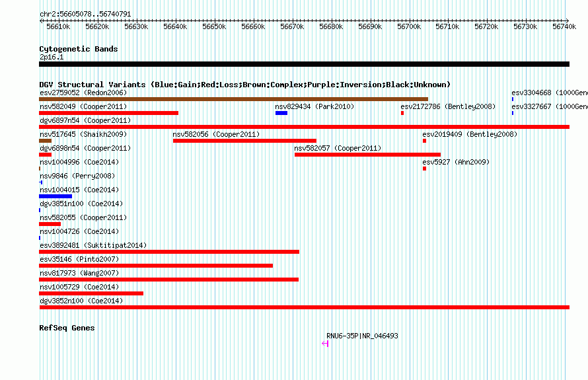This screenshot has width=588, height=380.
Task: Click the esv2019409 red loss marker
Action: click(x=425, y=141)
